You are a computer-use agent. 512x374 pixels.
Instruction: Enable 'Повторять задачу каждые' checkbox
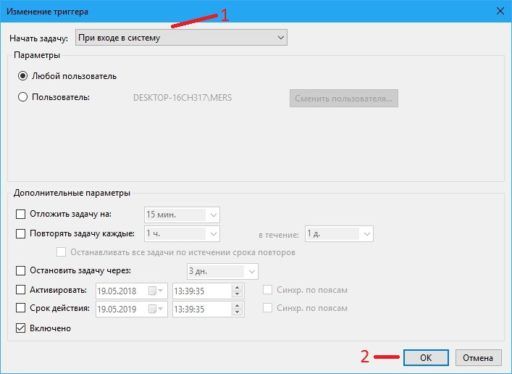tap(21, 234)
